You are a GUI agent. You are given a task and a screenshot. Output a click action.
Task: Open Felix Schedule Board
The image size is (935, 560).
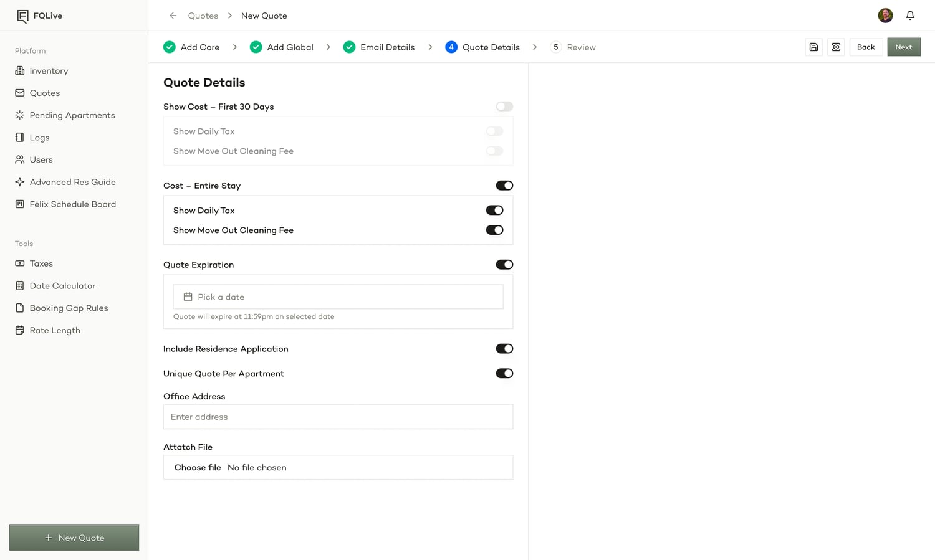[x=65, y=204]
